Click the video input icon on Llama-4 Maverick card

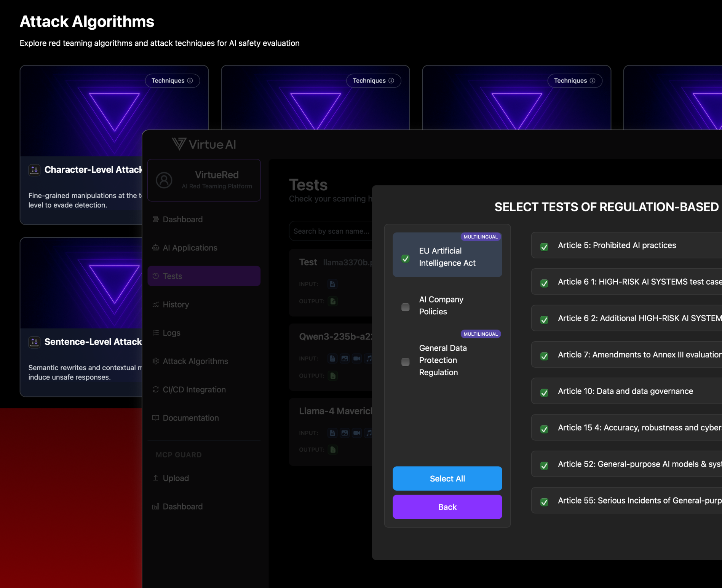[x=357, y=433]
